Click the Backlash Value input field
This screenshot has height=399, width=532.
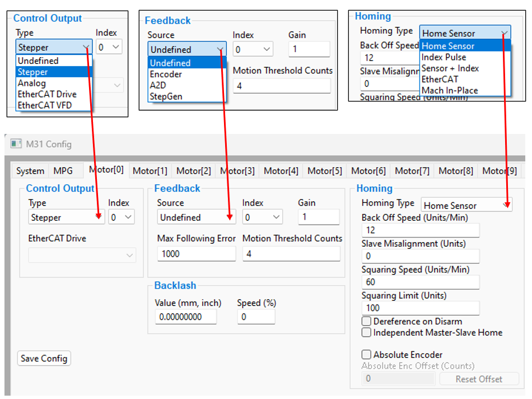pyautogui.click(x=186, y=317)
